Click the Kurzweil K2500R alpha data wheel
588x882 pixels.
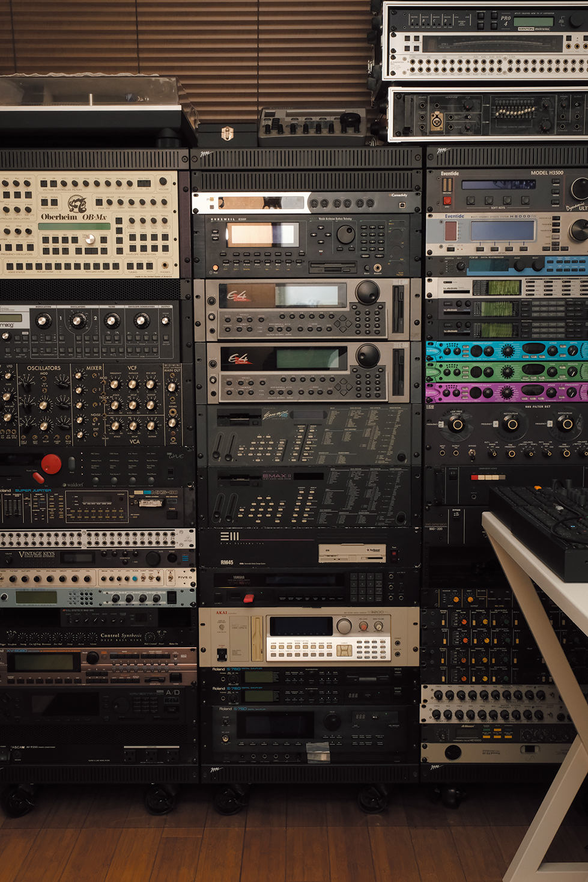click(x=346, y=235)
